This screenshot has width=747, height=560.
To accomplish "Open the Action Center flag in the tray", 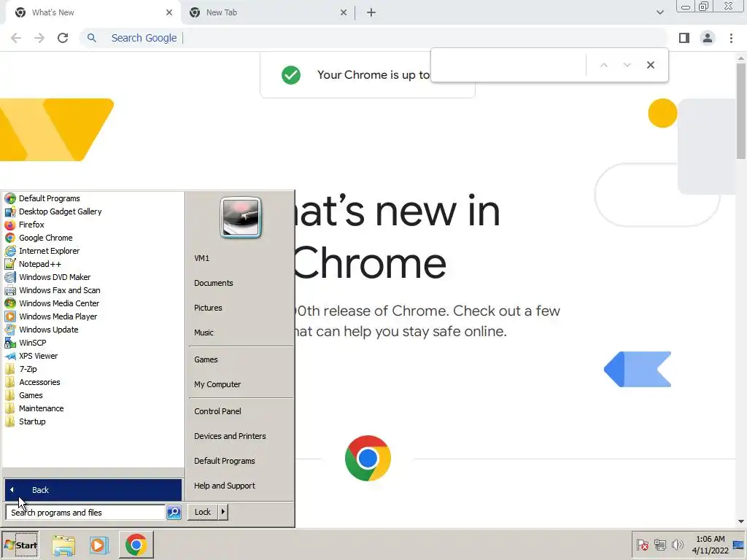I will 642,544.
